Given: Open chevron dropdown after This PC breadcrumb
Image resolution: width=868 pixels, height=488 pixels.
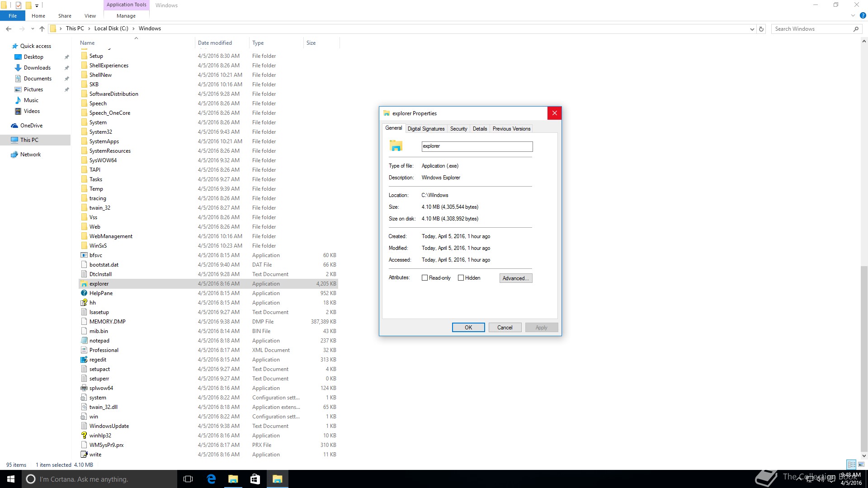Looking at the screenshot, I should click(89, 28).
